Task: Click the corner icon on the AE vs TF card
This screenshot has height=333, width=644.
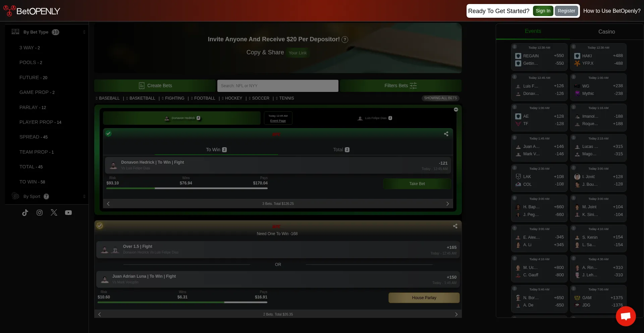Action: click(x=515, y=107)
